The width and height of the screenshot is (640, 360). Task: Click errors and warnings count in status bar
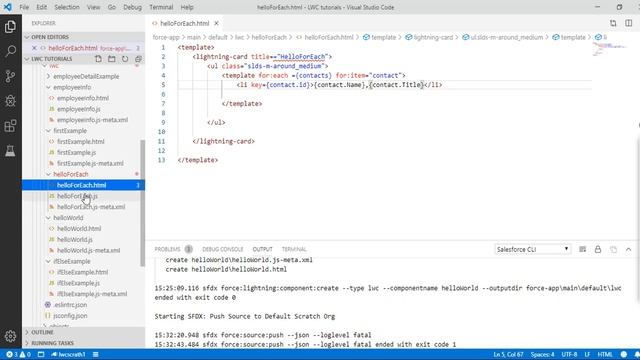[x=18, y=354]
